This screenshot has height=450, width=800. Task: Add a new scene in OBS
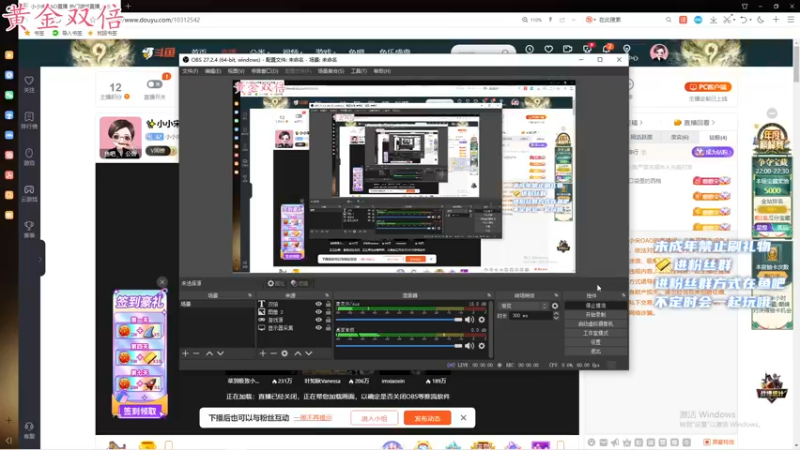[x=185, y=353]
